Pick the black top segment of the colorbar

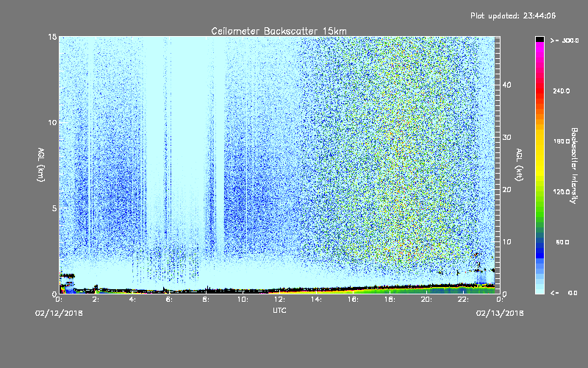point(539,39)
